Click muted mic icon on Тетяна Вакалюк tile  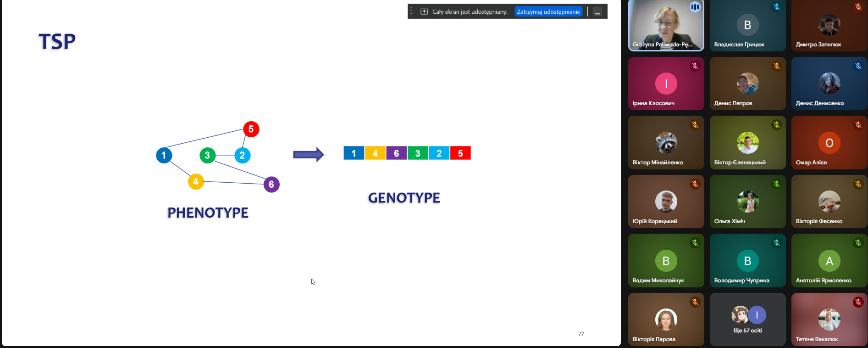click(x=858, y=302)
